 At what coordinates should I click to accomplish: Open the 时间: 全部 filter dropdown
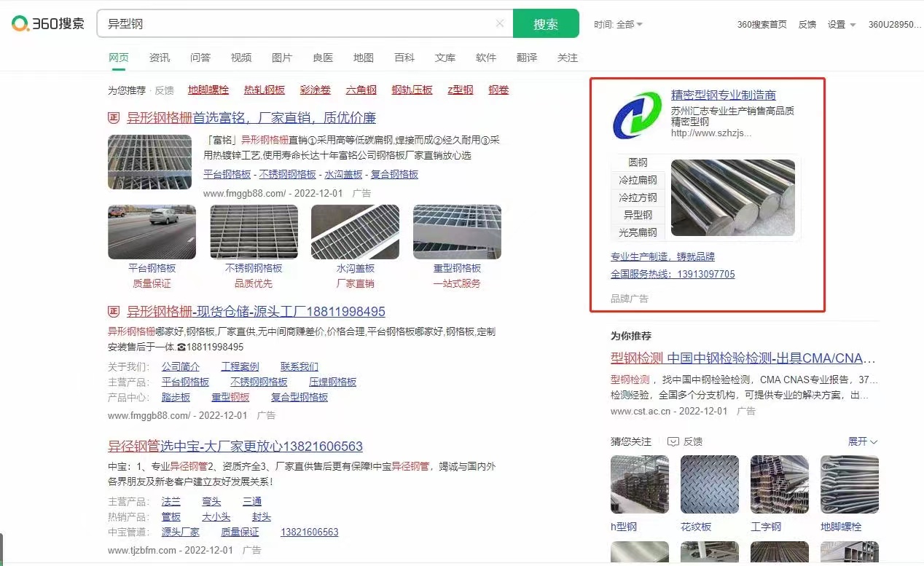coord(618,24)
